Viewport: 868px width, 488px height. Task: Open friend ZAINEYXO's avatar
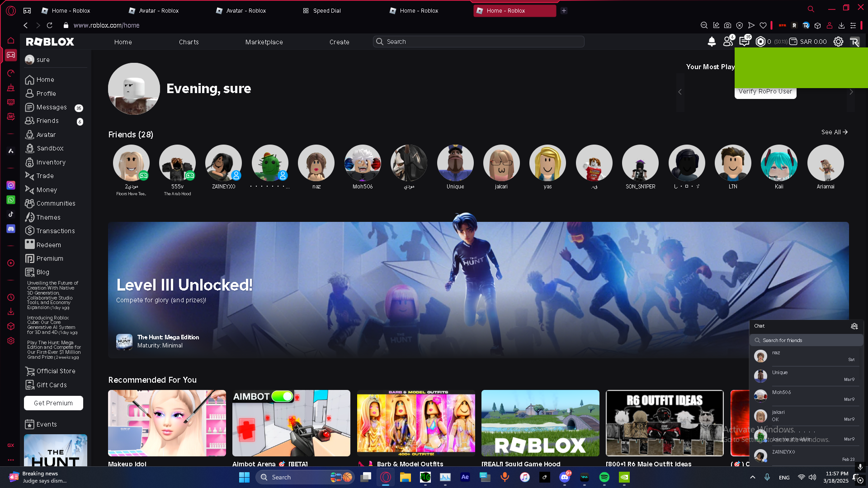point(223,163)
